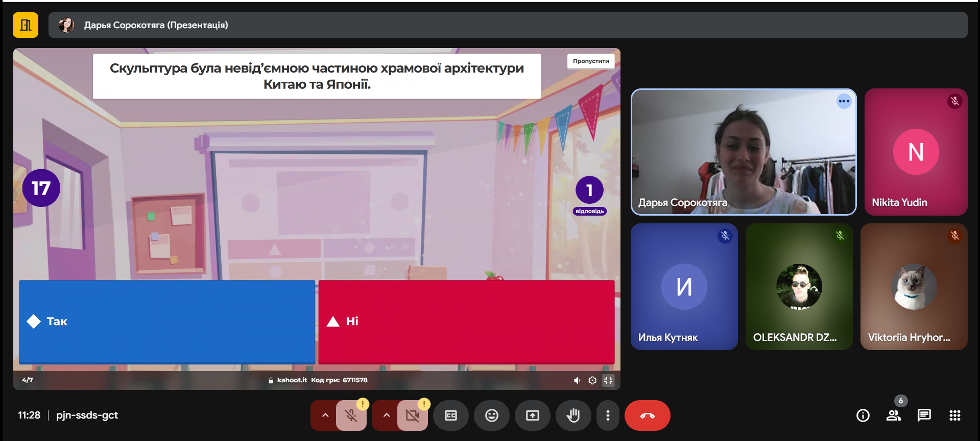Click muted mic icon on Viktoriia tile
The height and width of the screenshot is (441, 980).
point(954,236)
